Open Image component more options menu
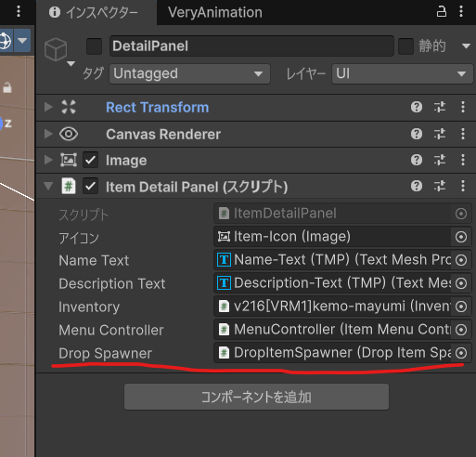Screen dimensions: 476x457 tap(463, 160)
